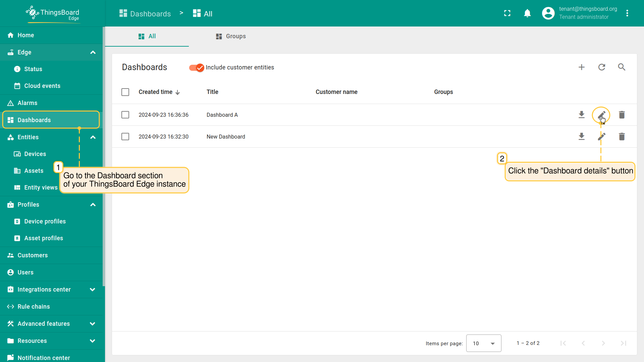Open the items per page dropdown
Screen dimensions: 644x362
[483, 343]
